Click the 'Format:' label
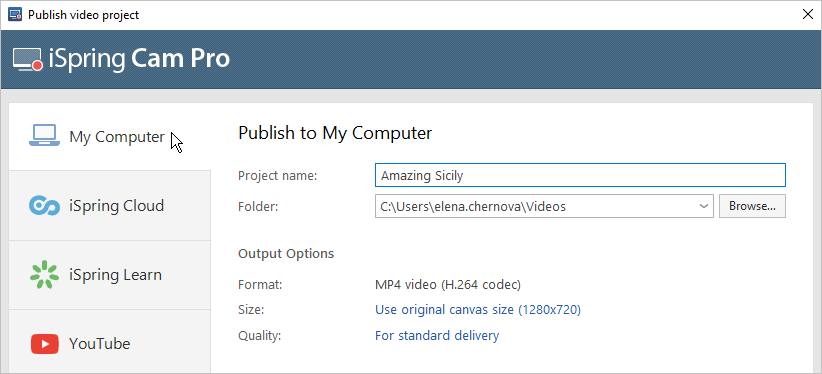The height and width of the screenshot is (374, 822). point(260,285)
